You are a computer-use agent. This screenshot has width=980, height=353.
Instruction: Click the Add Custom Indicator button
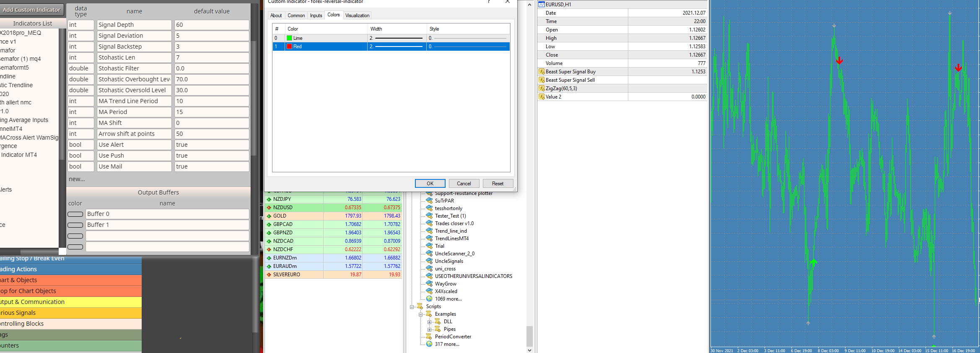(31, 10)
